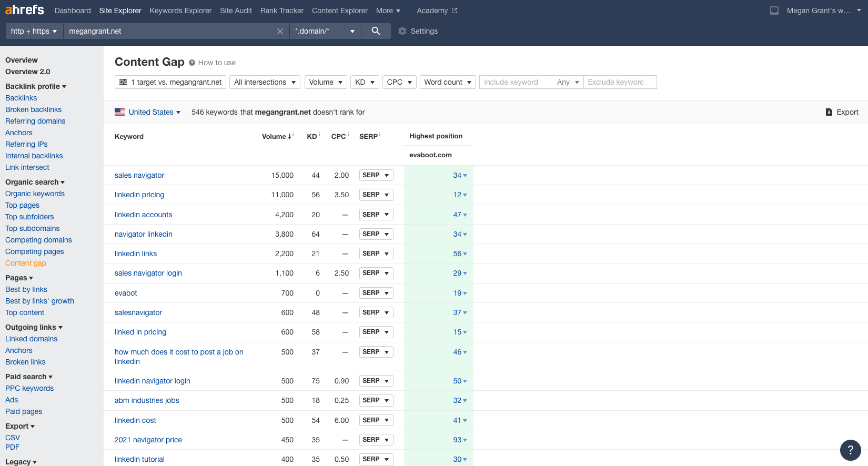The height and width of the screenshot is (466, 868).
Task: Click 1 target vs. megangrant.net button
Action: coord(170,82)
